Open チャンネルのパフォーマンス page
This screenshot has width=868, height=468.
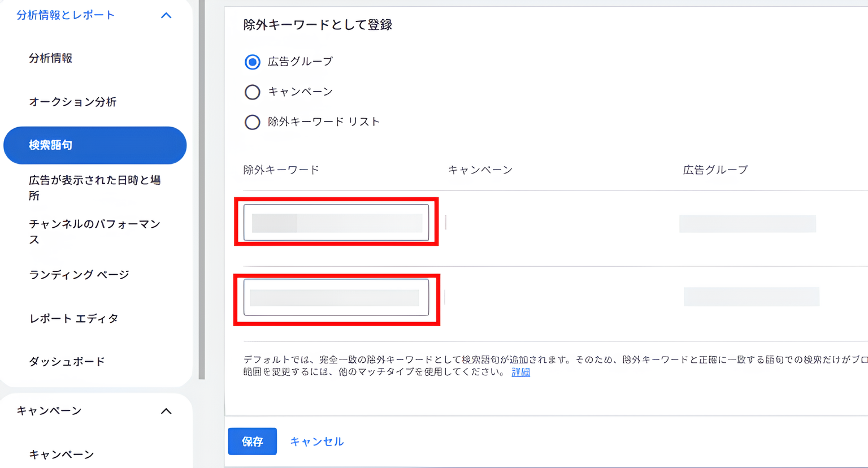click(x=95, y=231)
